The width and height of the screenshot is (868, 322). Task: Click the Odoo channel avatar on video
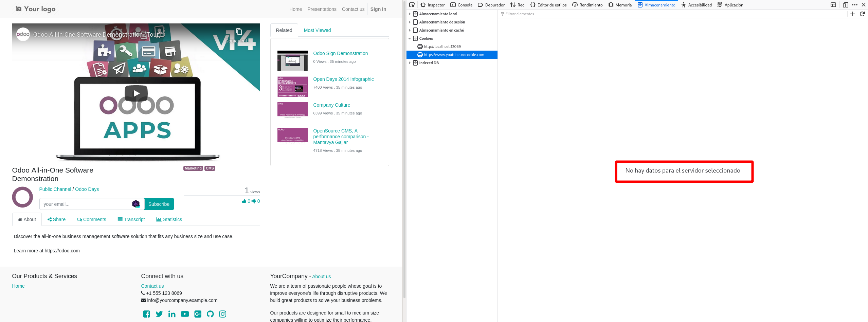tap(23, 34)
